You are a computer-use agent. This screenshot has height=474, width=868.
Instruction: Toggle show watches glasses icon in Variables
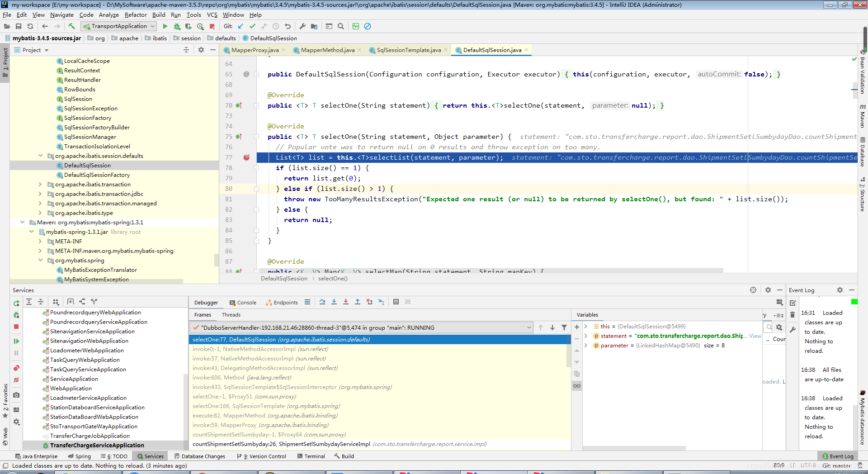[576, 386]
